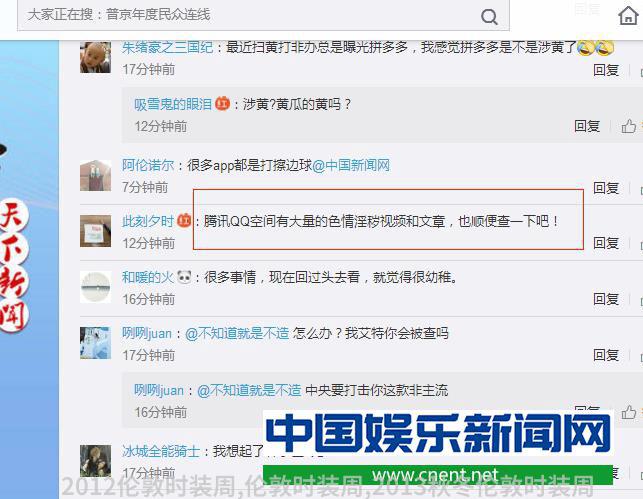Follow the @中国新闻网 mention link

click(351, 165)
